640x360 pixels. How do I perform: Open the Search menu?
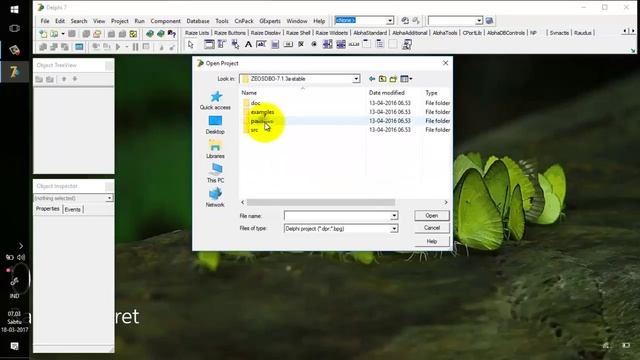79,21
